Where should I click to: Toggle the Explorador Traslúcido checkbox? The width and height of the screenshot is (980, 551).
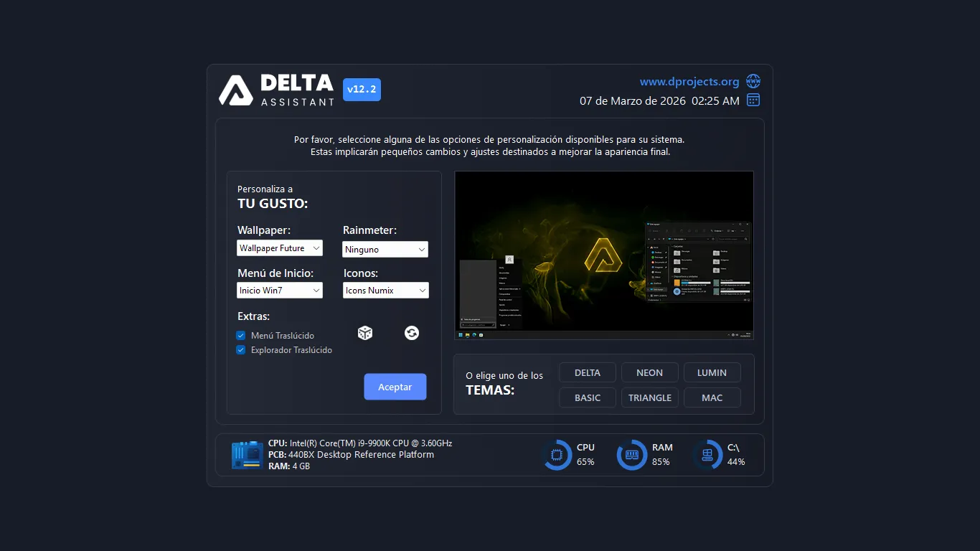[241, 350]
